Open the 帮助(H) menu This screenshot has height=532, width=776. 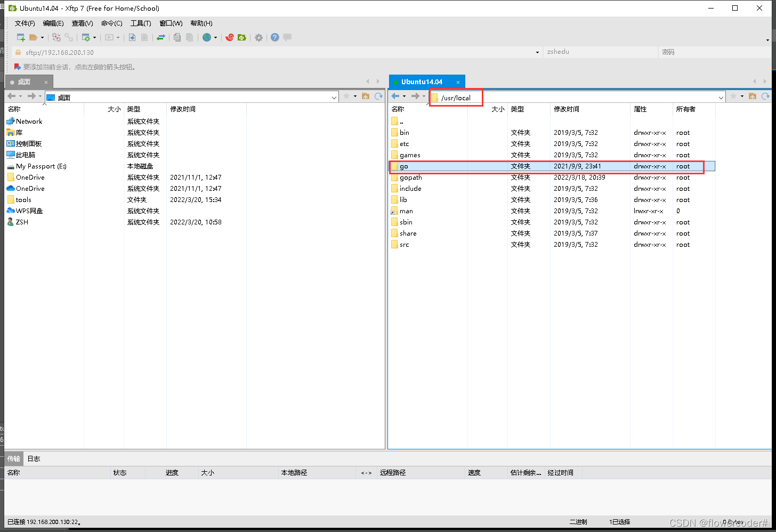(x=201, y=23)
